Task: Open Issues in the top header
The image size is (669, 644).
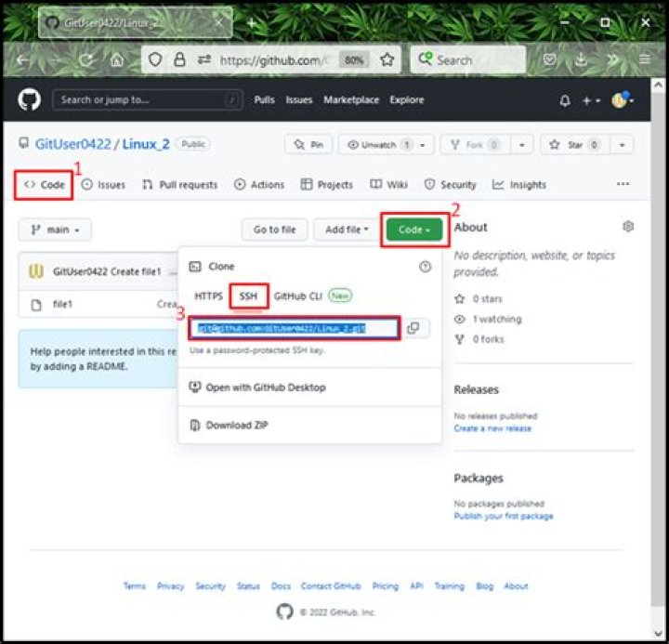Action: tap(298, 99)
